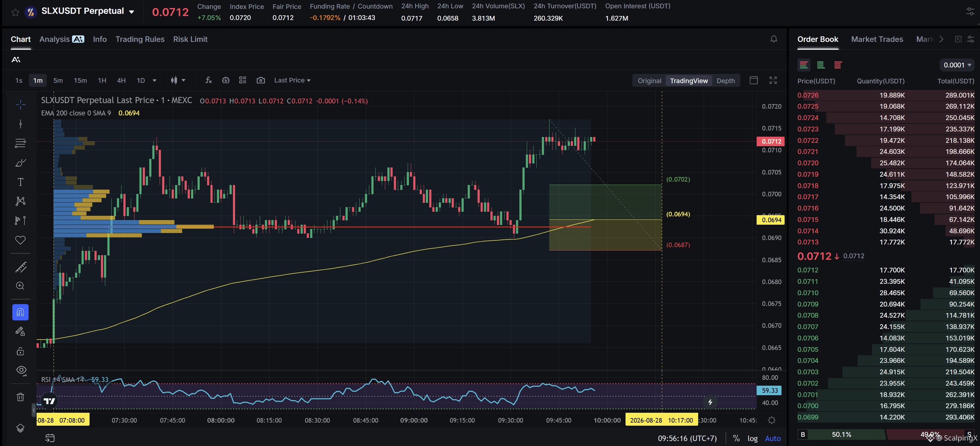Select the brush drawing tool
Screen dimensions: 980x446
click(21, 163)
